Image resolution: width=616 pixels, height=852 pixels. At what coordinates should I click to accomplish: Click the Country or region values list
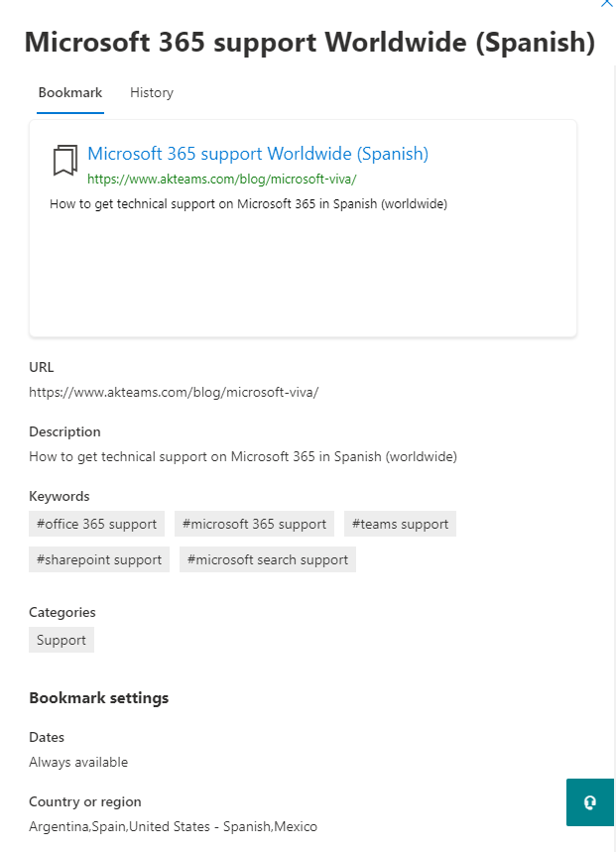[173, 826]
